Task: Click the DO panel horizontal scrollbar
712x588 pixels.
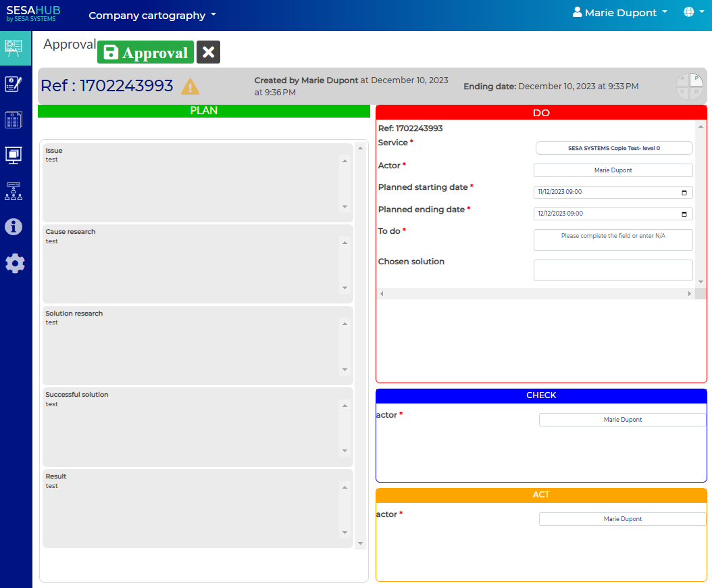Action: pyautogui.click(x=535, y=294)
